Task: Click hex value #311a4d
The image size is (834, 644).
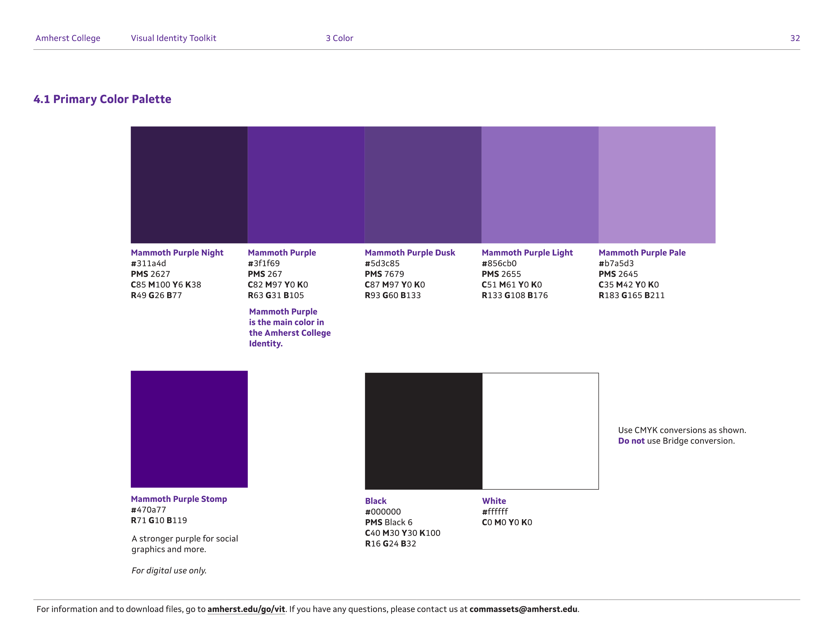Action: pyautogui.click(x=149, y=263)
